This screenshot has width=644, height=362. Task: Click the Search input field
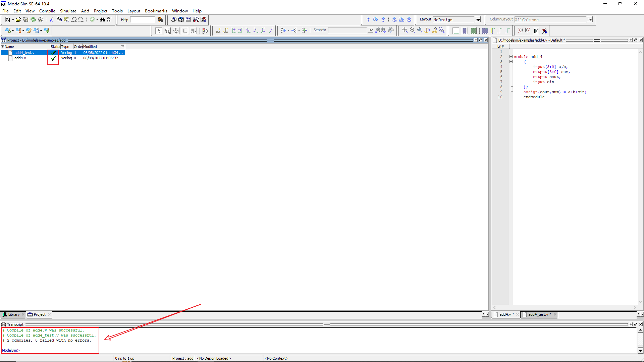348,30
